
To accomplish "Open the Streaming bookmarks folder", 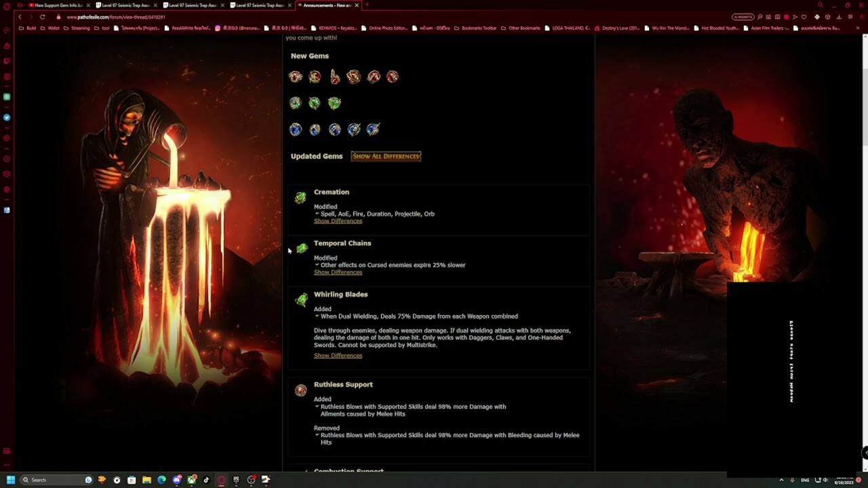I will coord(77,28).
